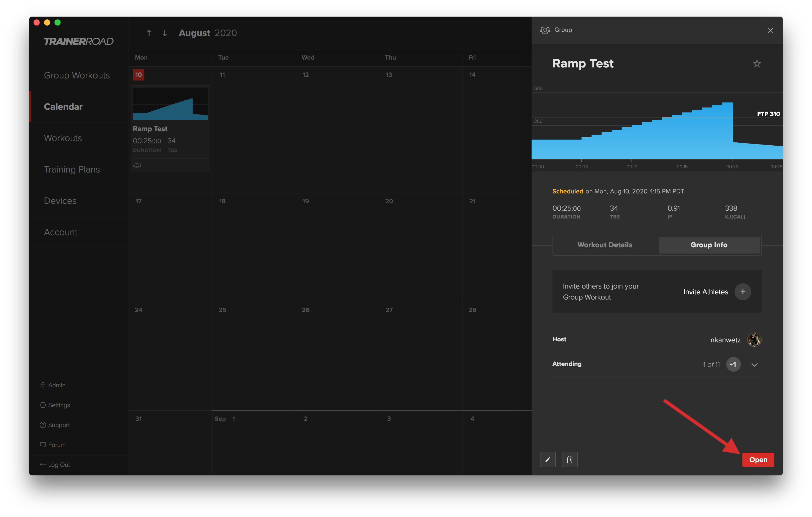The height and width of the screenshot is (517, 812).
Task: Expand the Attending list chevron
Action: [755, 365]
